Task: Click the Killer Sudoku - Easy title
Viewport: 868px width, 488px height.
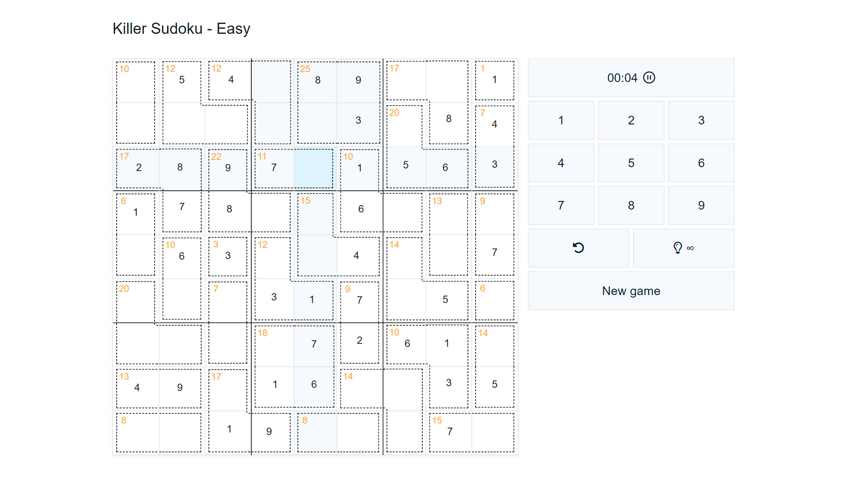Action: point(181,28)
